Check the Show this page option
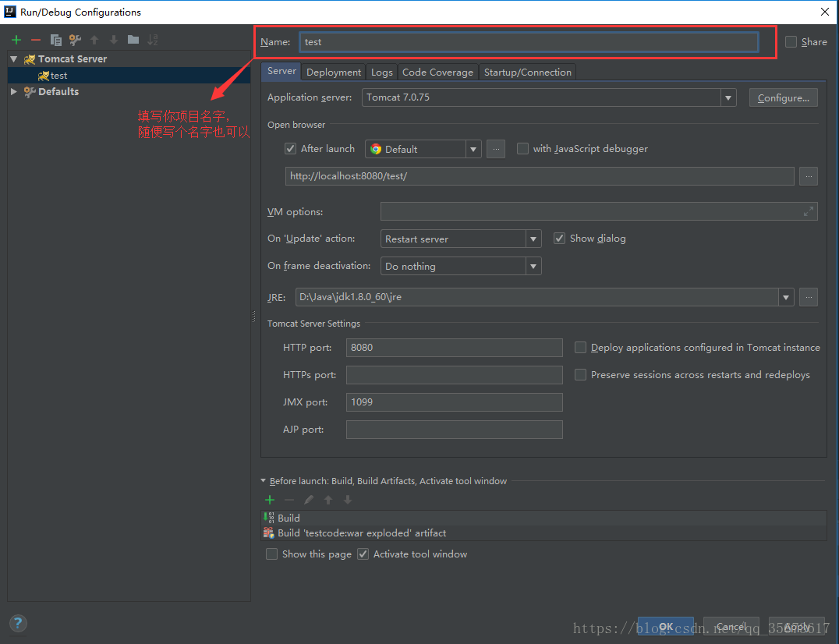This screenshot has height=644, width=839. tap(272, 554)
